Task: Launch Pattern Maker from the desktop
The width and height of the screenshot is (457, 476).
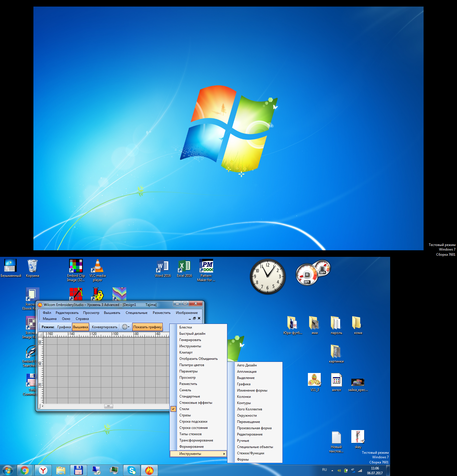Action: [x=206, y=270]
